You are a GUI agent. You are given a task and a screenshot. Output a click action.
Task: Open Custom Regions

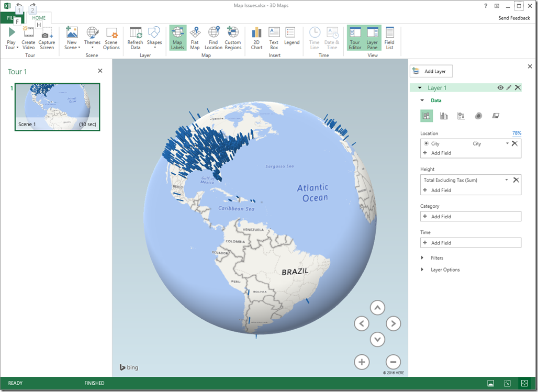point(233,38)
